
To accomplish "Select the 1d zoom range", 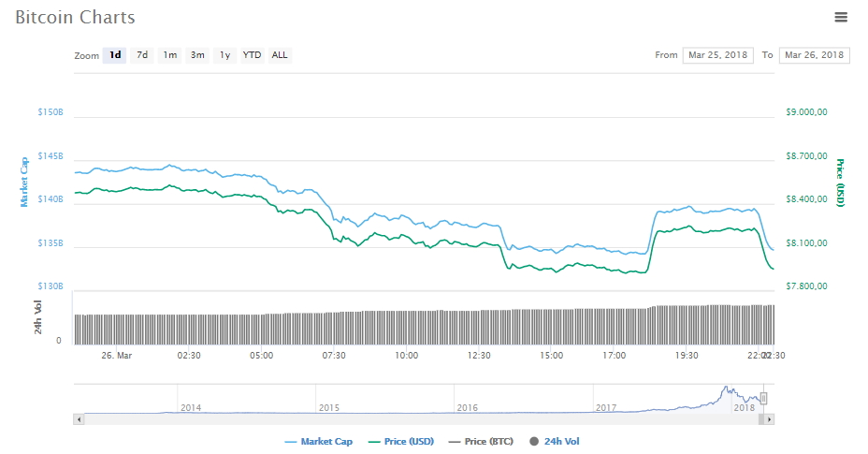I will point(115,55).
